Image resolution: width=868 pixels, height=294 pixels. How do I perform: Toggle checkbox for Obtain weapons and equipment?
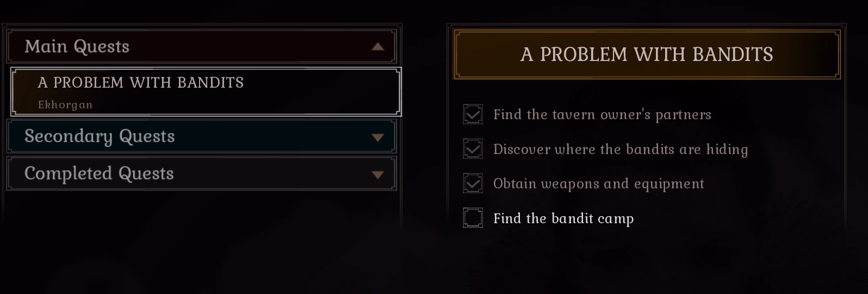click(x=473, y=183)
